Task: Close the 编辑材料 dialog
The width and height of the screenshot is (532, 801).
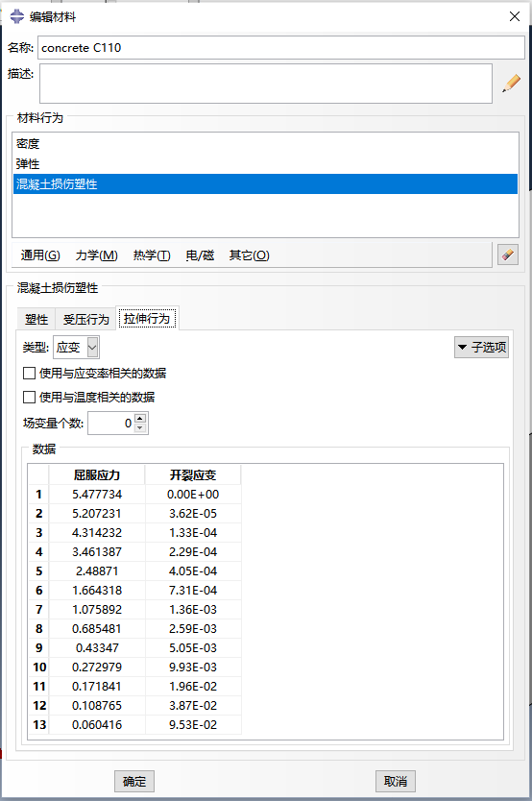Action: (x=515, y=16)
